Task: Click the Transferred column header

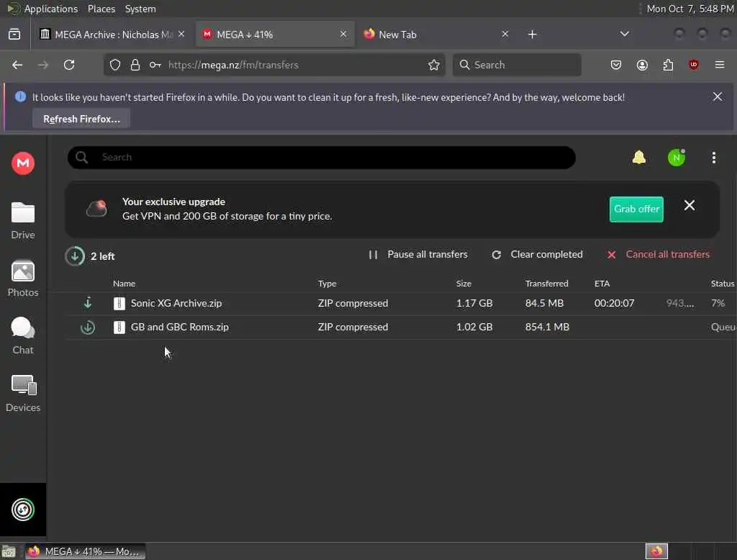Action: click(547, 284)
